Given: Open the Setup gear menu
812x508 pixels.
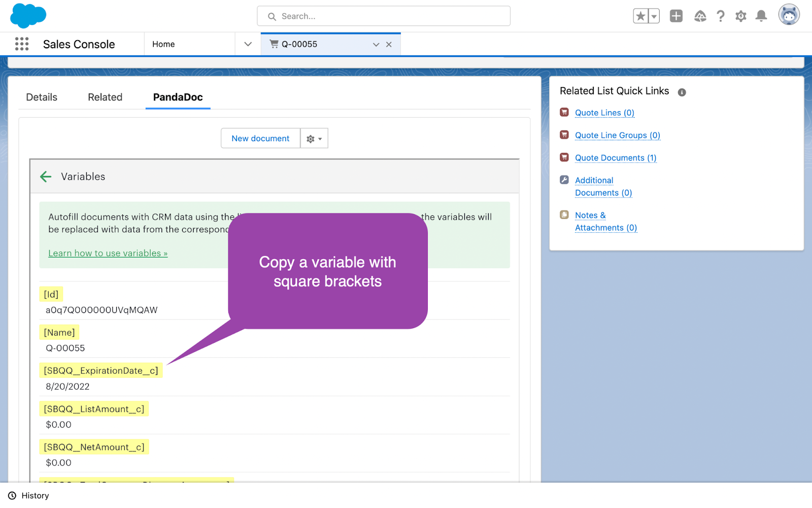Looking at the screenshot, I should tap(741, 16).
